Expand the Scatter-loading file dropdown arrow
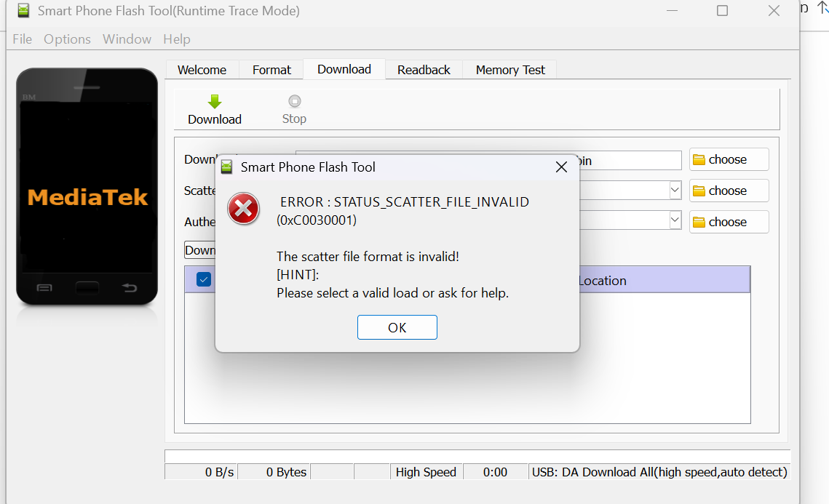 [675, 191]
